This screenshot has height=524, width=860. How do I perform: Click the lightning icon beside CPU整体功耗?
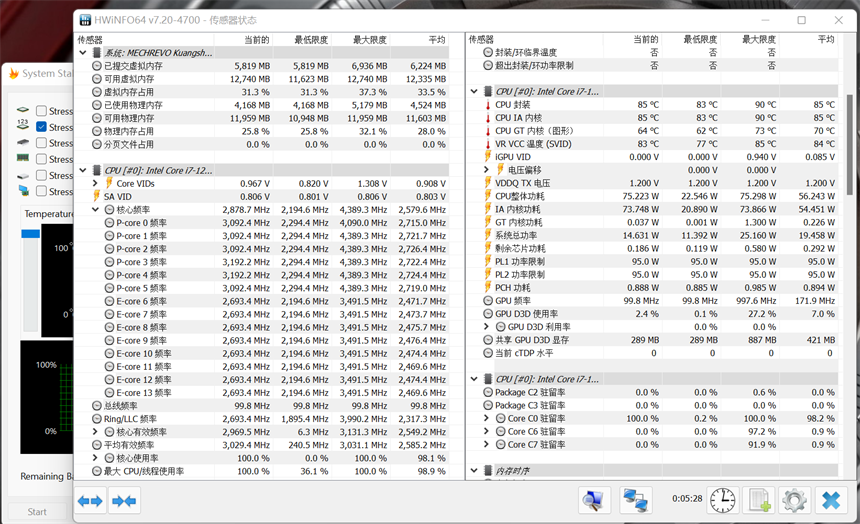tap(488, 196)
